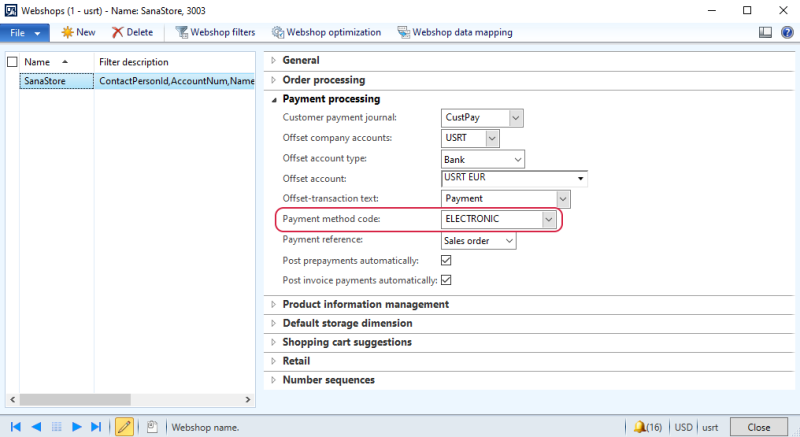Go to the last record

(x=97, y=427)
